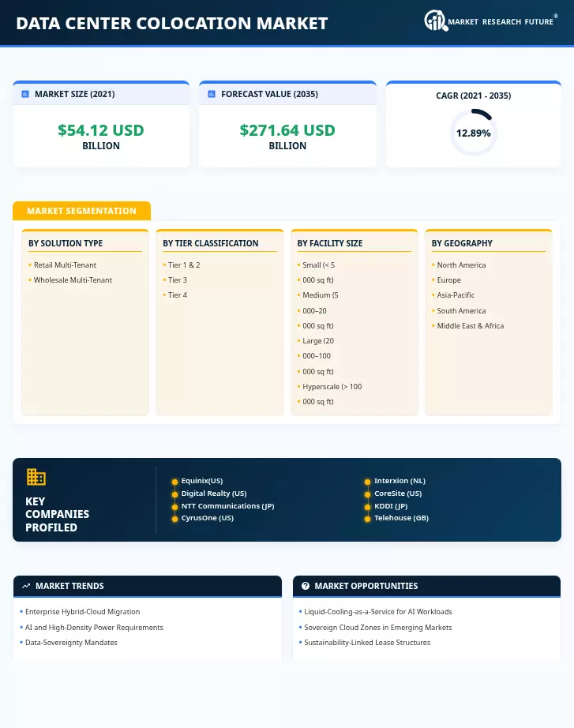Select Asia-Pacific in geography list
574x728 pixels.
pos(456,295)
